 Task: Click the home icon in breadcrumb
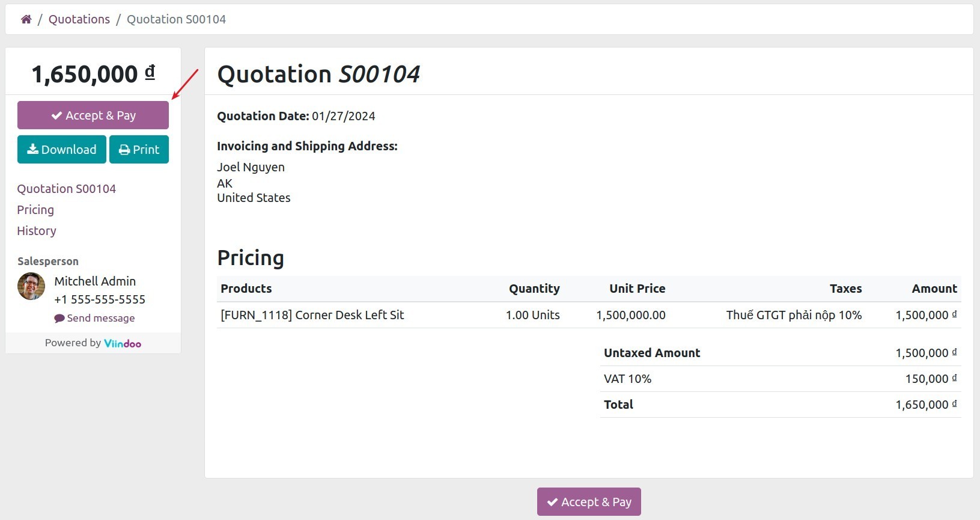click(26, 19)
